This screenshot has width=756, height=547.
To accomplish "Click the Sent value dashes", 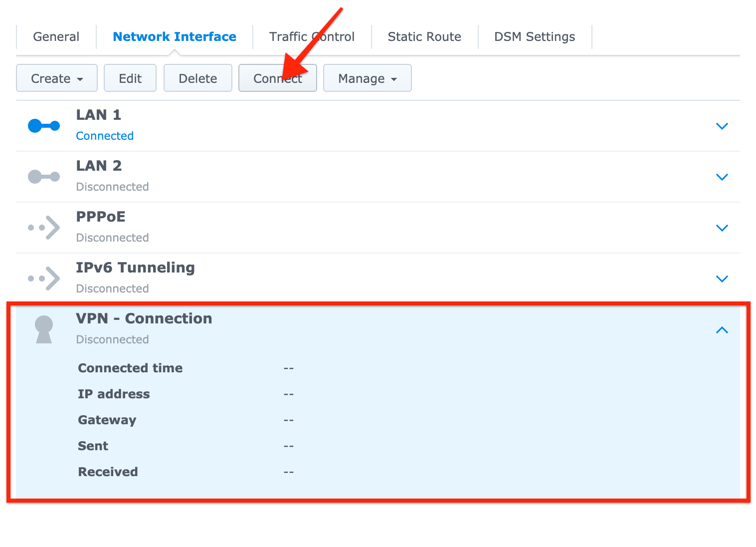I will [x=289, y=446].
